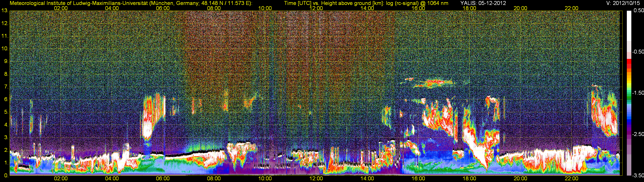Click the 2 km height axis label
644x182 pixels.
(x=6, y=150)
